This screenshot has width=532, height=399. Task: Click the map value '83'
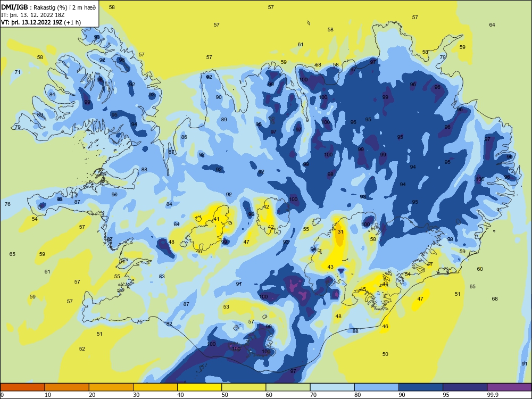(162, 277)
